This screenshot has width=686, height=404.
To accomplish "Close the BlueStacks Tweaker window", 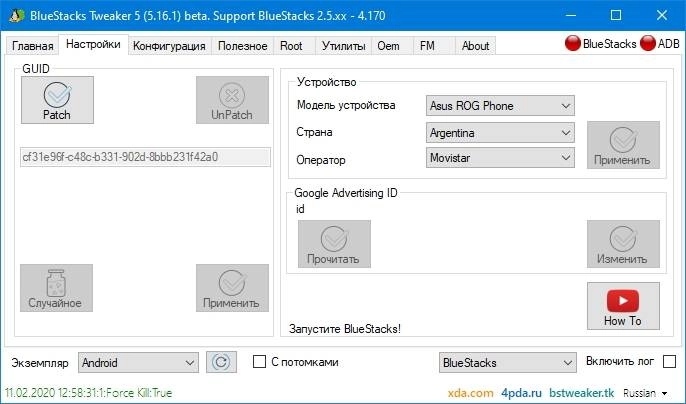I will (x=662, y=16).
